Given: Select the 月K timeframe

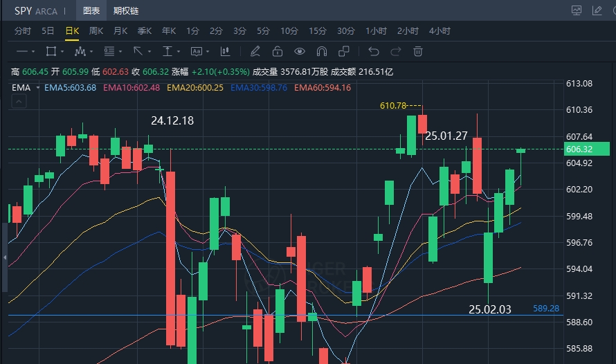Looking at the screenshot, I should point(120,31).
